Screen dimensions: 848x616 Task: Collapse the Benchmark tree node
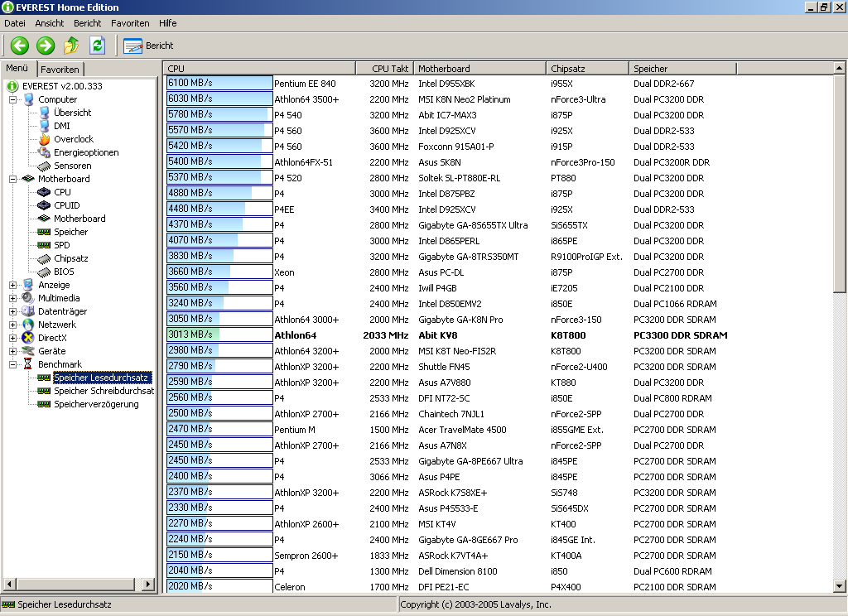(x=13, y=364)
